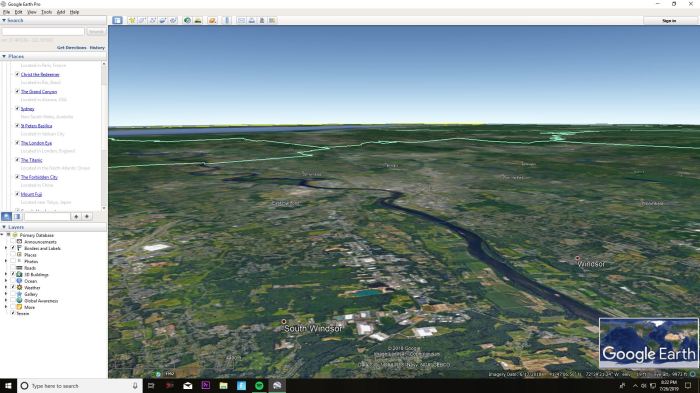700x393 pixels.
Task: Uncheck Christ the Redeemer place
Action: 17,75
